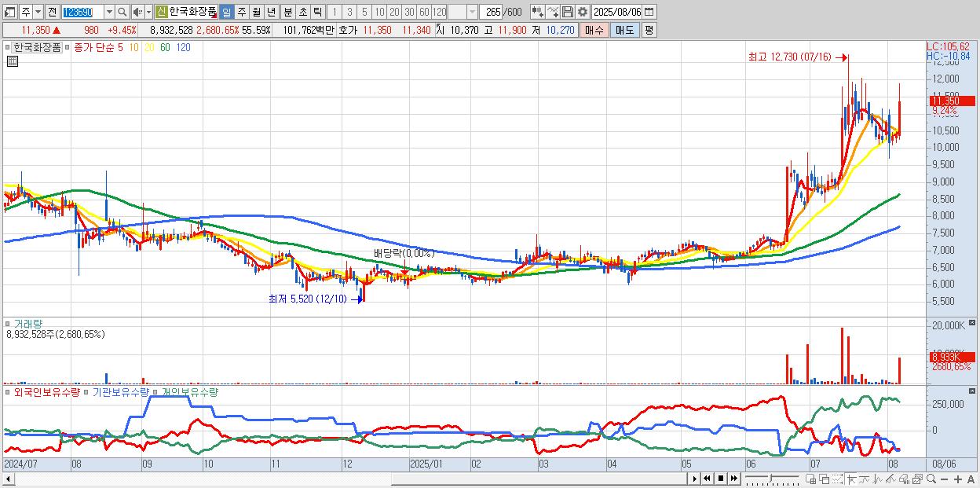Click the horizontal chart scrollbar track
This screenshot has width=980, height=488.
coord(350,479)
